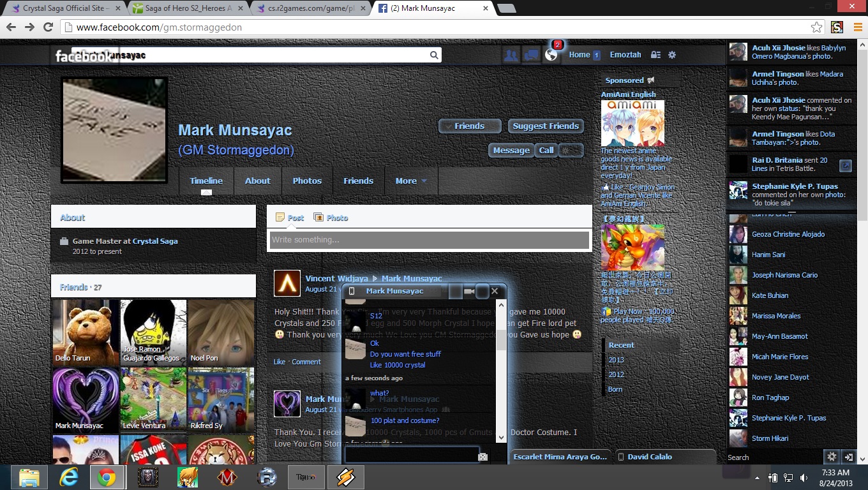Screen dimensions: 868x490
Task: Open notifications globe with 2 alerts
Action: (x=551, y=55)
